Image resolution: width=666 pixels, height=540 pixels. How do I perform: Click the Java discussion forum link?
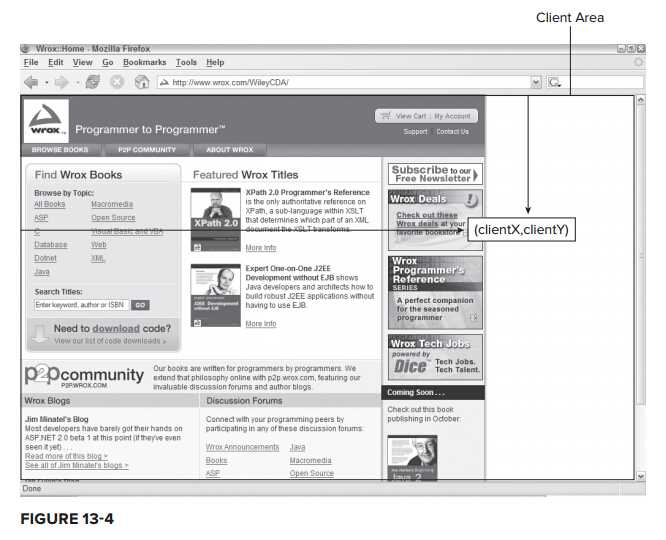click(297, 447)
